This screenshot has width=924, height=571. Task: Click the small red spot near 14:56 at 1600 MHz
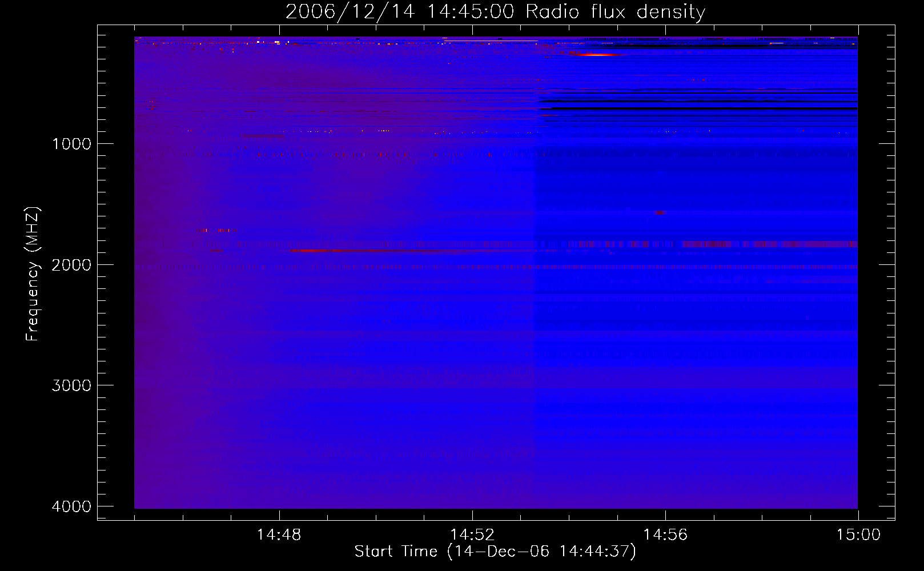[660, 212]
